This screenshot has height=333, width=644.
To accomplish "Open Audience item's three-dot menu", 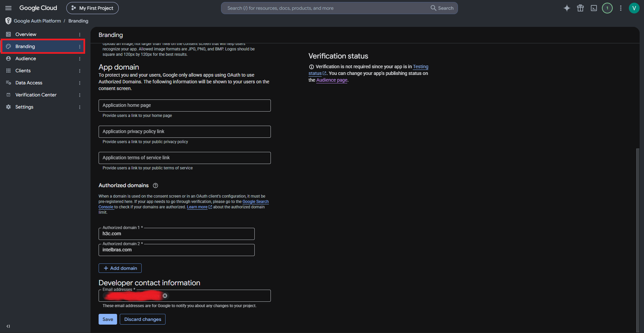I will pyautogui.click(x=80, y=58).
